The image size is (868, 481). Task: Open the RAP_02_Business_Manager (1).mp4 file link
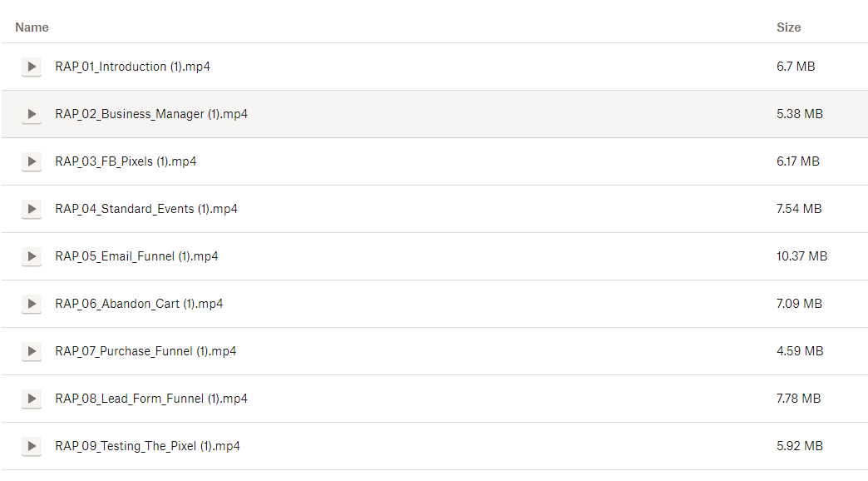[x=151, y=114]
